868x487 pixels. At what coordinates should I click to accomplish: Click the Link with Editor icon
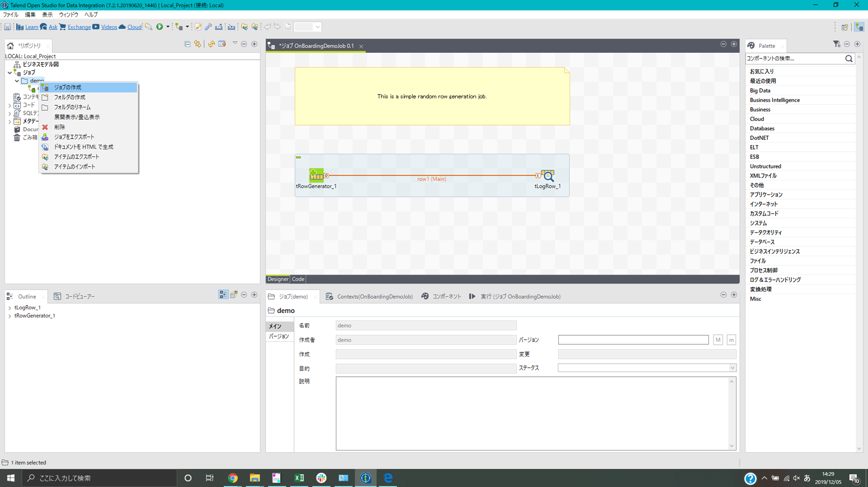pos(198,44)
